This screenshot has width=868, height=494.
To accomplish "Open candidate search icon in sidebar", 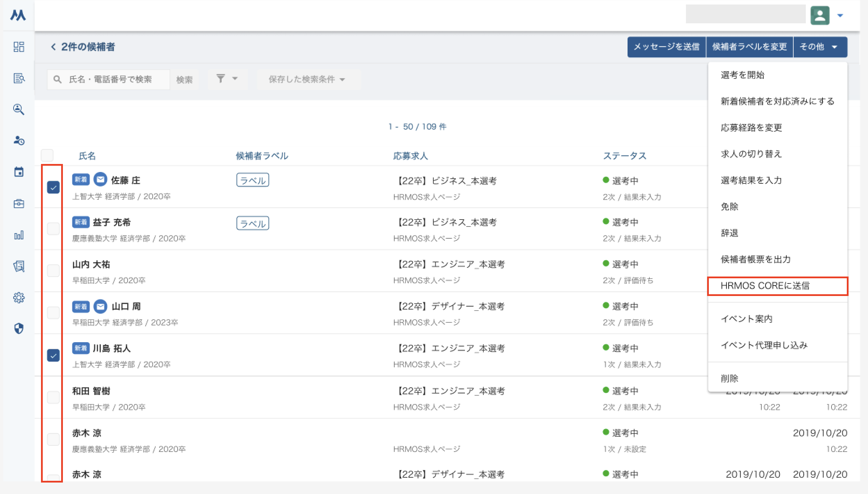I will coord(19,109).
